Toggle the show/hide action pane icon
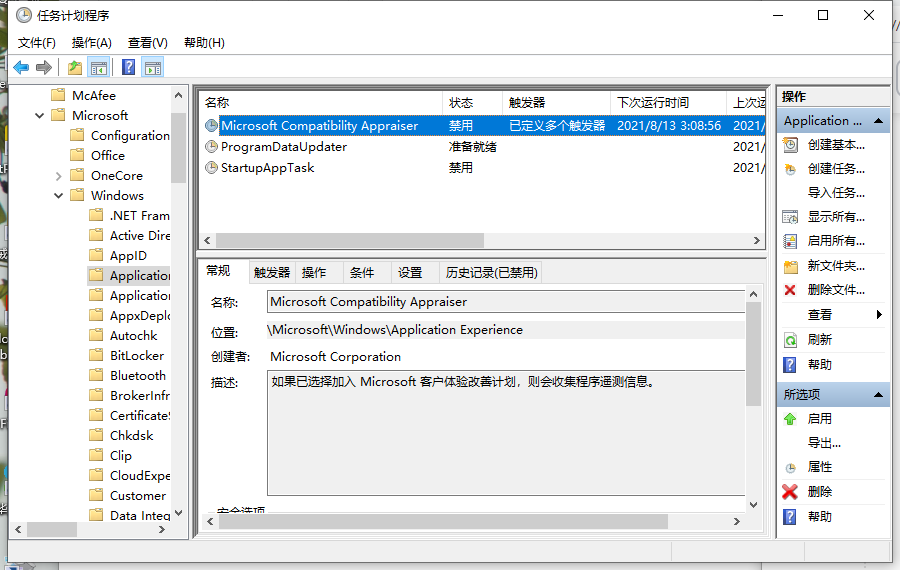Viewport: 900px width, 570px height. [x=153, y=68]
